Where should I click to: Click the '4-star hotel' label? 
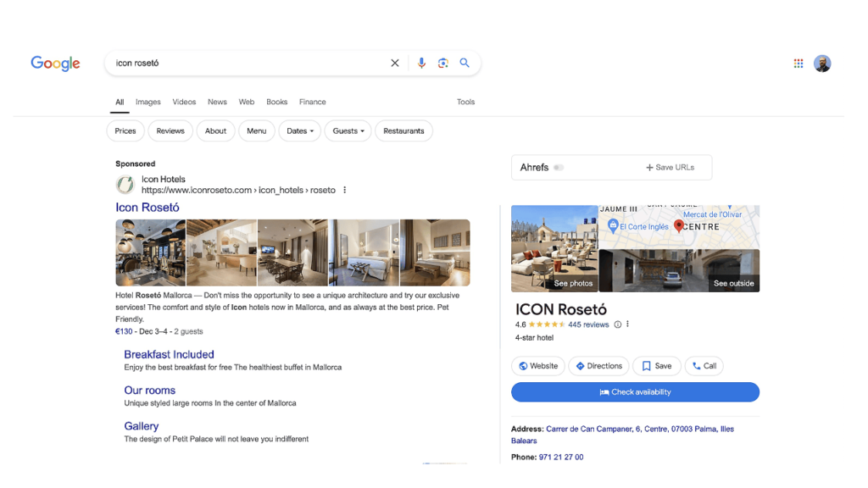tap(534, 337)
